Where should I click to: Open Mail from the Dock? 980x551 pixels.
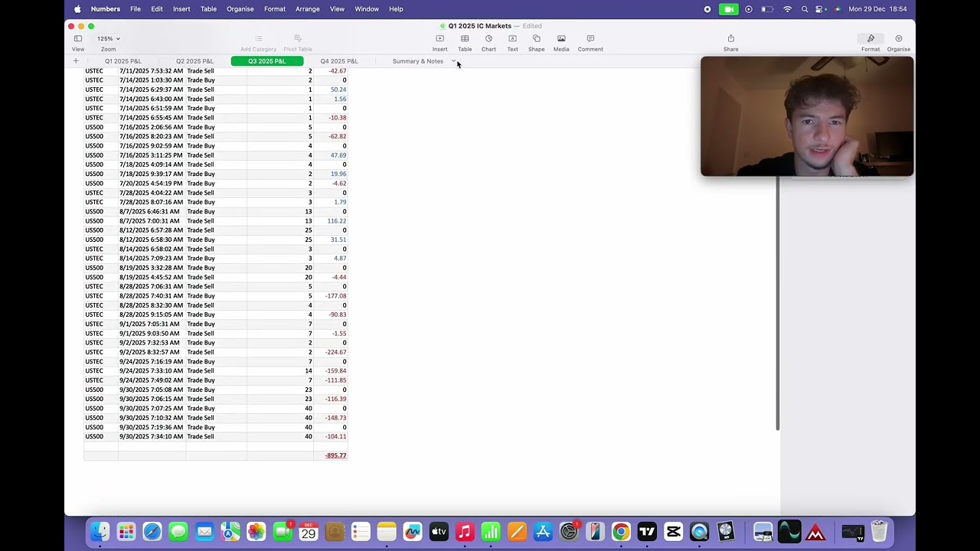click(204, 531)
